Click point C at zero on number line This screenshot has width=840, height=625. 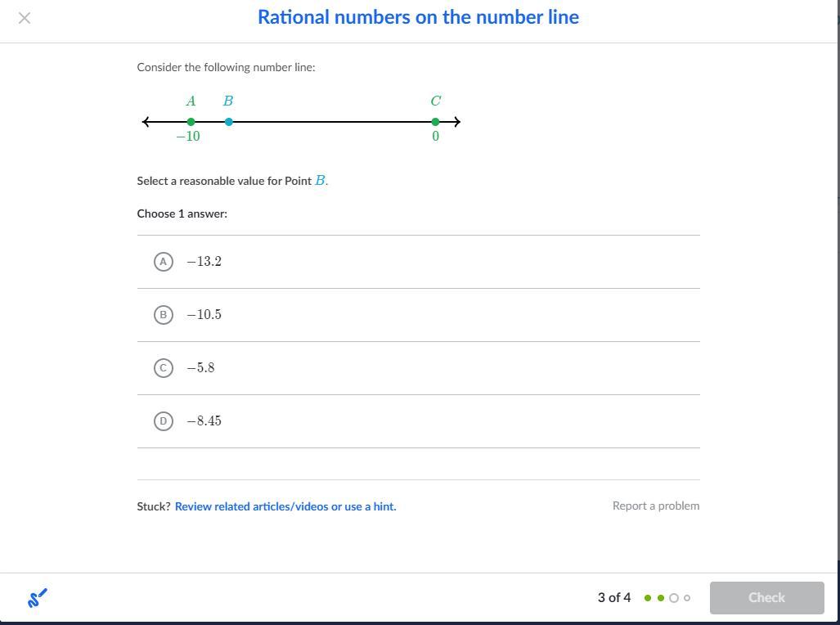[x=435, y=122]
